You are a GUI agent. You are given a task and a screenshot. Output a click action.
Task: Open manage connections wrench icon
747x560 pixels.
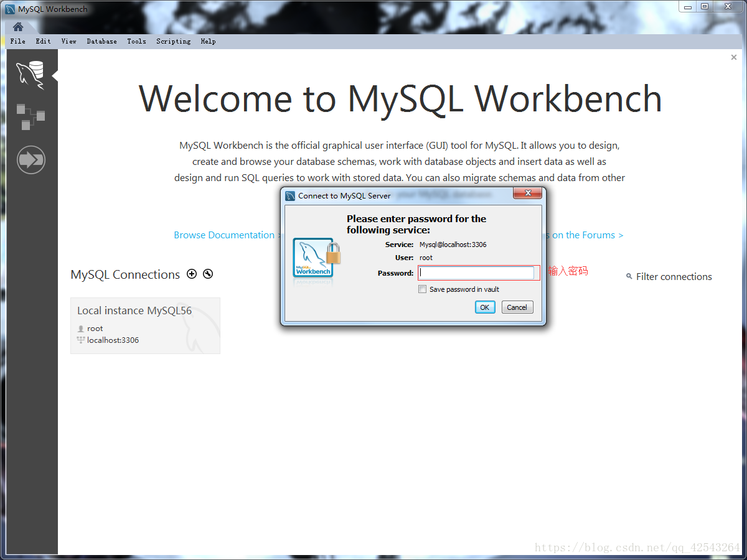pos(208,274)
